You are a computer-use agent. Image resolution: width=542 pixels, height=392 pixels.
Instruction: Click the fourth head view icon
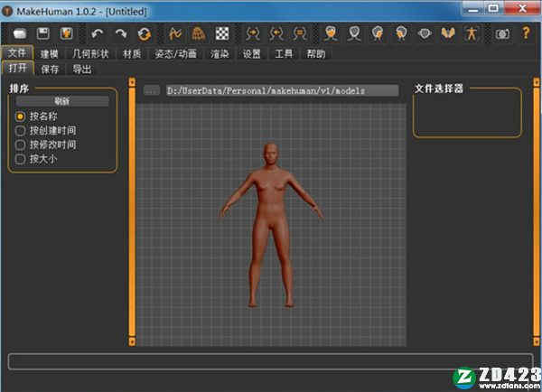pos(401,34)
